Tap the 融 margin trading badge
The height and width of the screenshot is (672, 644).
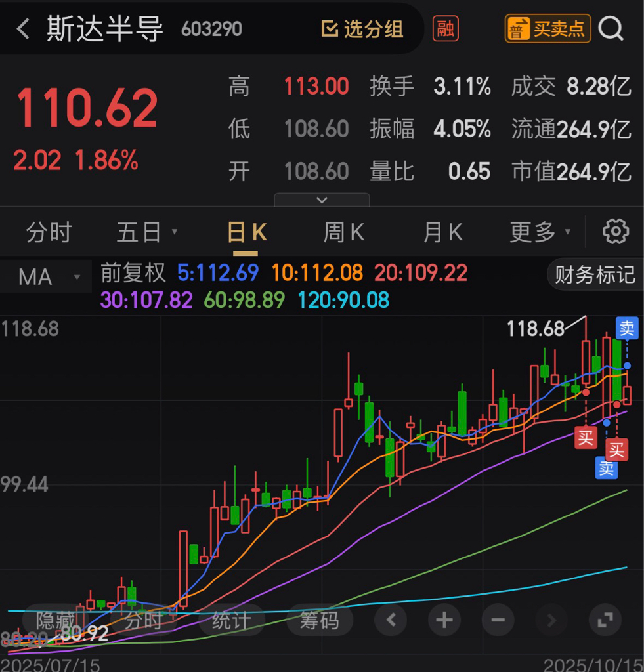click(446, 29)
